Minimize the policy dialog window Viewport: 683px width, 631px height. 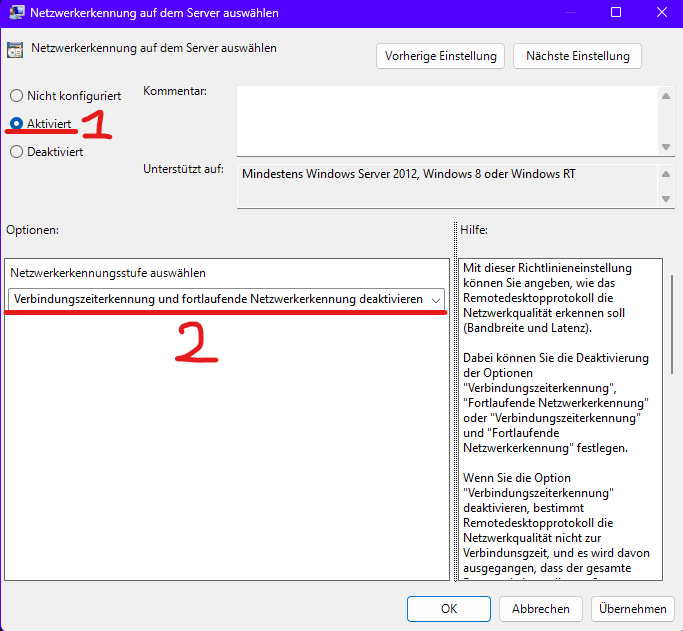(569, 13)
